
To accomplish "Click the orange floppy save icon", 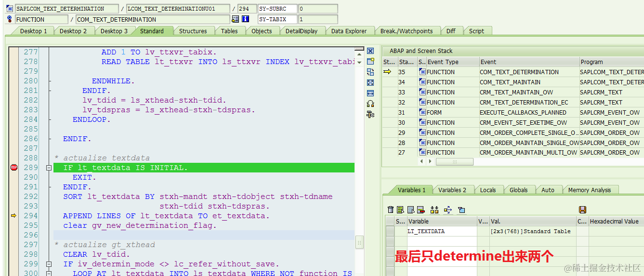I will [582, 210].
